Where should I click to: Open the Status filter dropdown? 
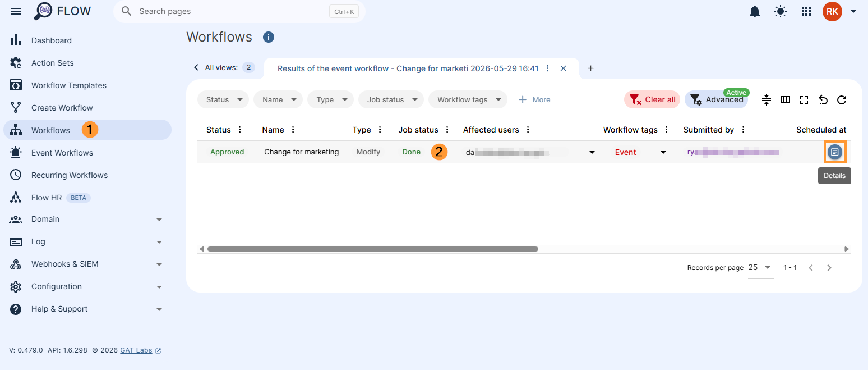223,99
